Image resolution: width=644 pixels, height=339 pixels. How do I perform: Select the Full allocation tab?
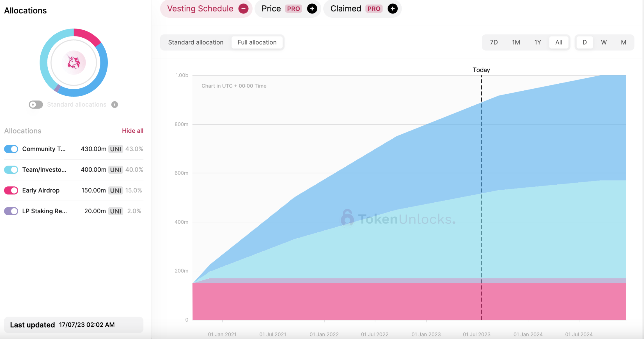pos(257,42)
